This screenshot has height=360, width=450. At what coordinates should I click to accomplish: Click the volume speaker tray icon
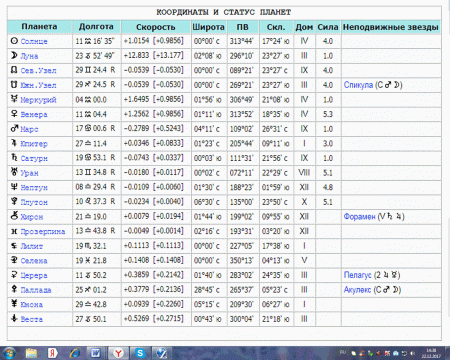click(x=413, y=353)
